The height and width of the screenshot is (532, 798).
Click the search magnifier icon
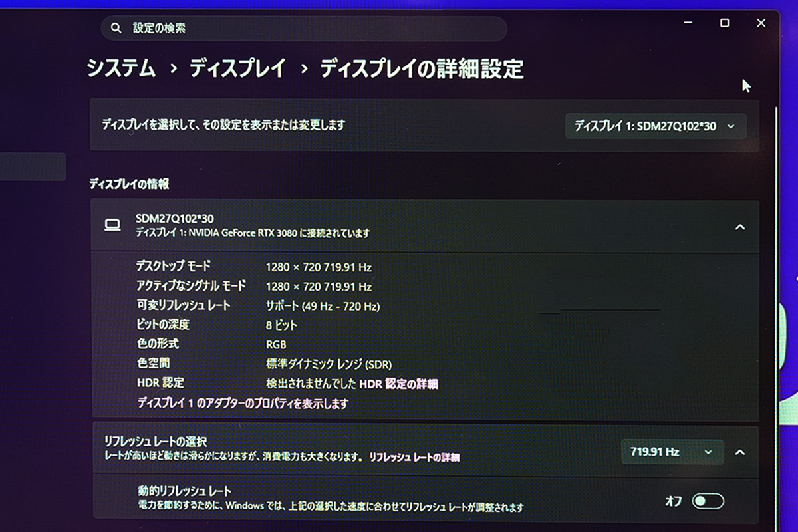[x=116, y=28]
